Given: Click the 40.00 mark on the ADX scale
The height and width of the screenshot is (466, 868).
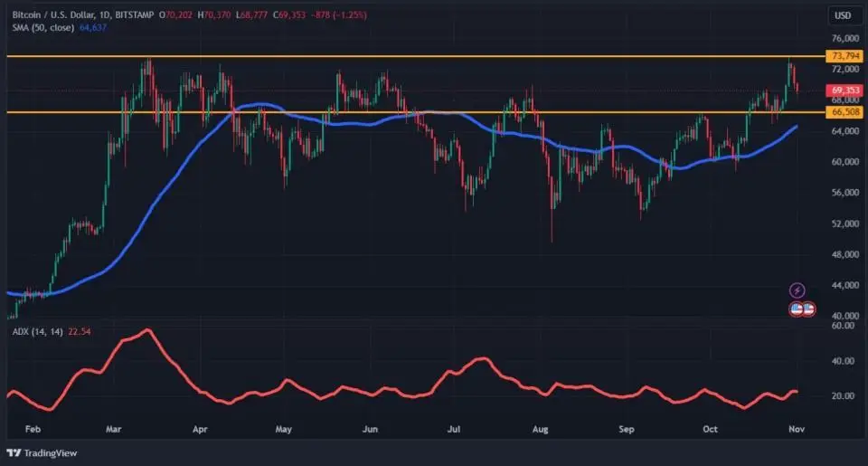Looking at the screenshot, I should click(842, 361).
